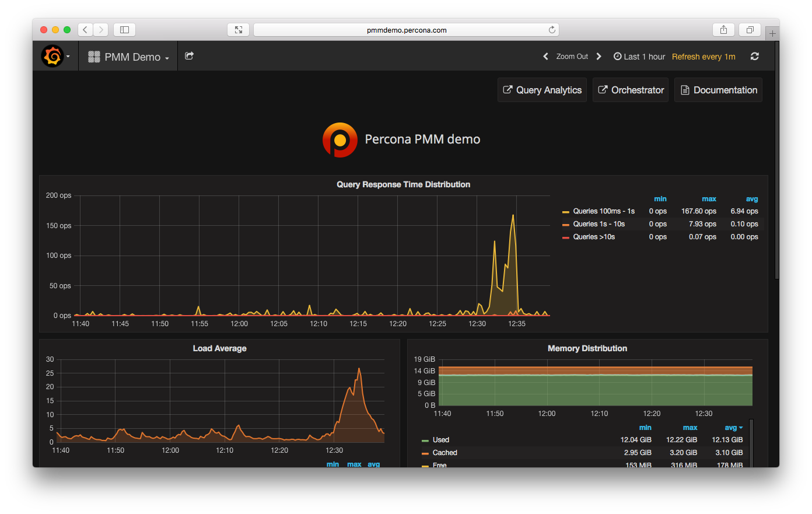Open the PMM Demo dashboard dropdown
This screenshot has width=812, height=514.
[128, 57]
